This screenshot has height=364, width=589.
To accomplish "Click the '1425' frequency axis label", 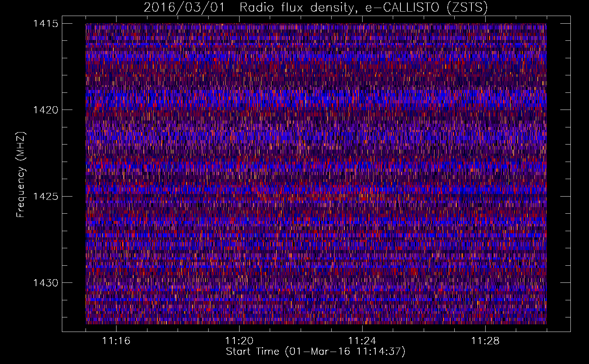I will pos(46,197).
